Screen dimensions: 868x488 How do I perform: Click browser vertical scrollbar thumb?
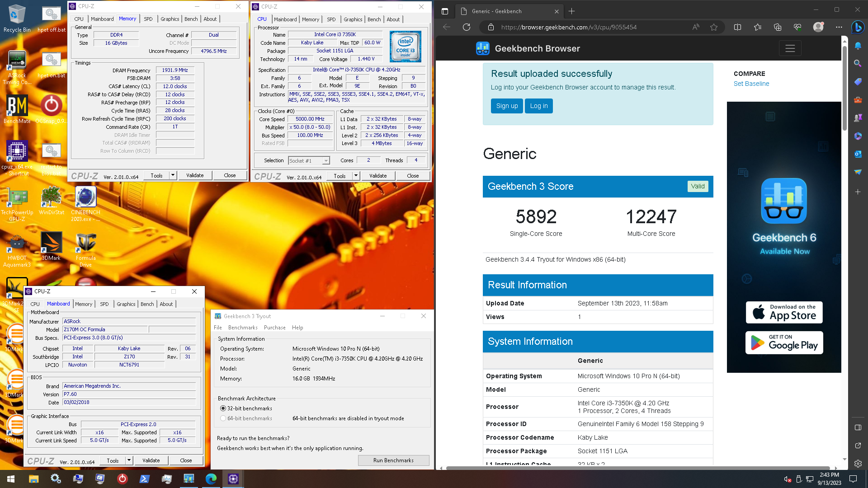pyautogui.click(x=844, y=88)
